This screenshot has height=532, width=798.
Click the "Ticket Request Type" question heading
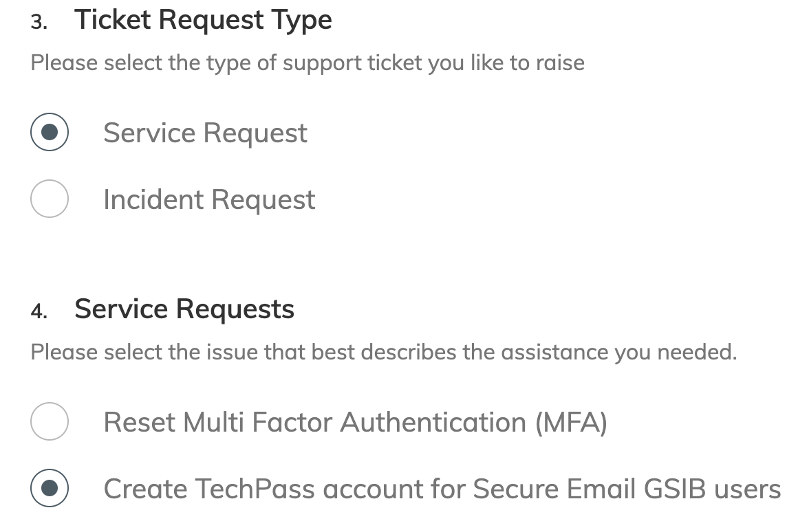click(203, 20)
